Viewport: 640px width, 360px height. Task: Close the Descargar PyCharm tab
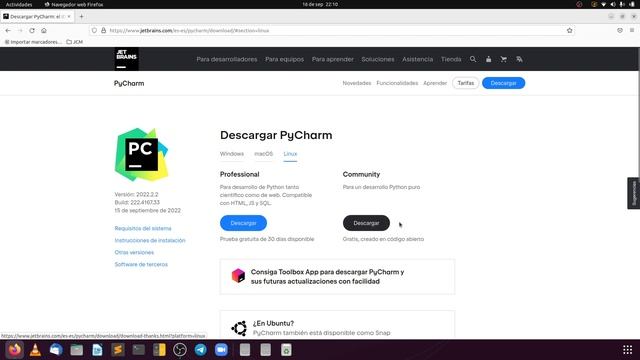(69, 17)
